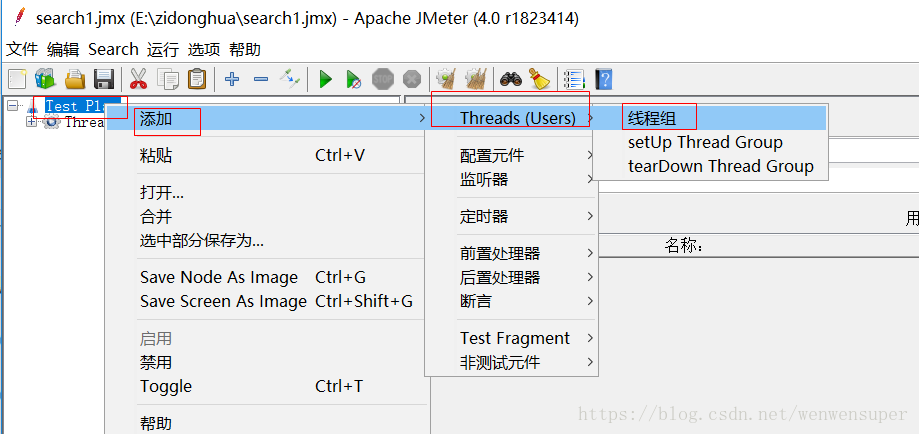Screen dimensions: 919x434
Task: Open the 文件 menu
Action: click(x=22, y=49)
